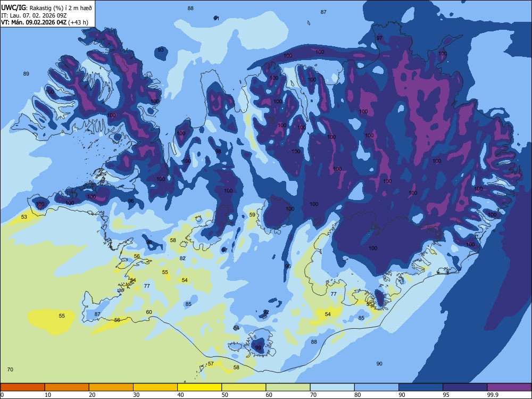
Task: Click the 50–60 pale yellow legend swatch
Action: coord(244,387)
